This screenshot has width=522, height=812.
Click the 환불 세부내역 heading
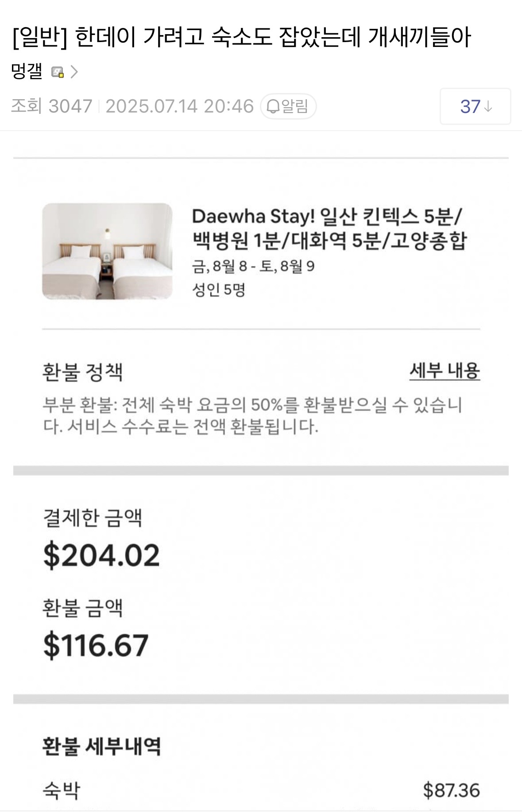(101, 746)
